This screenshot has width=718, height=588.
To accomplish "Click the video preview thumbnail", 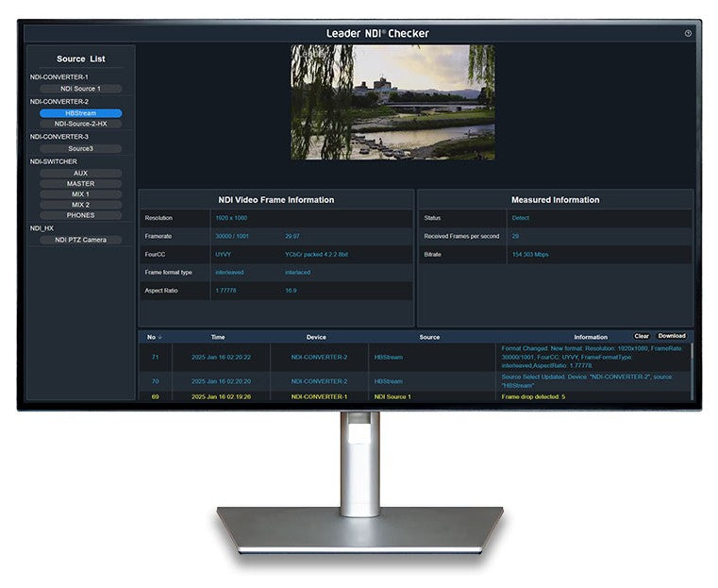I will [392, 102].
